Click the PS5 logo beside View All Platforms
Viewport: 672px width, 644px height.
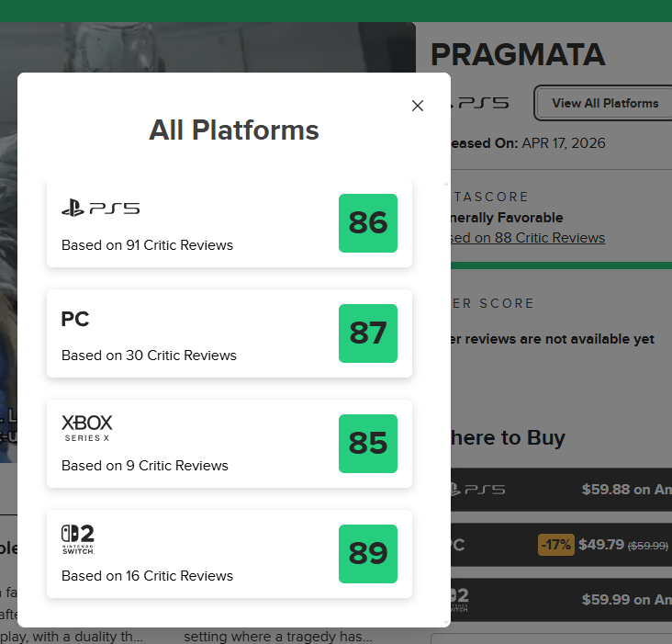480,103
